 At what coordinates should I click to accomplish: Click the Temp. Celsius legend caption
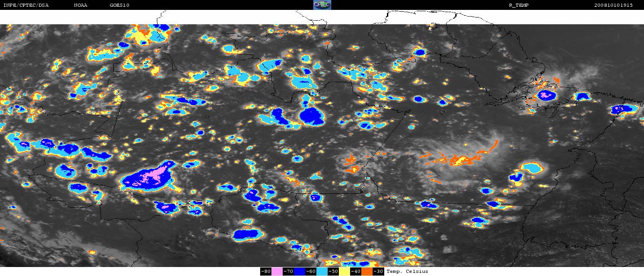(x=407, y=272)
